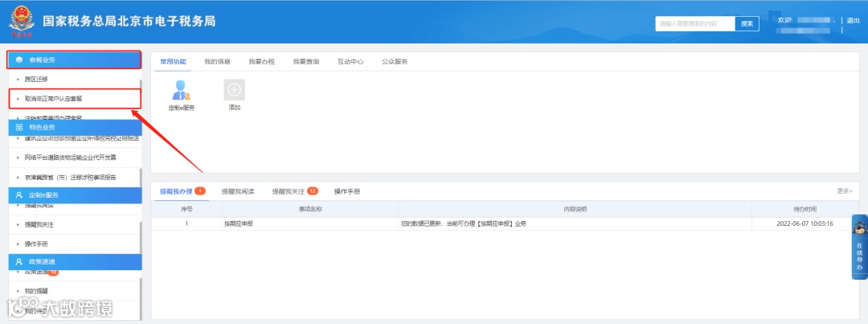Image resolution: width=868 pixels, height=324 pixels.
Task: Switch to the 我的信息 tab
Action: (217, 61)
